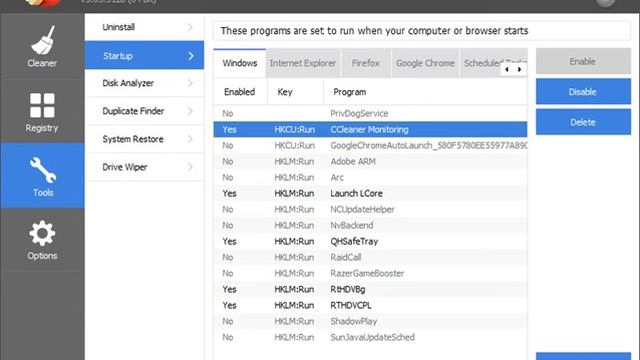Select the PrivDogService row
640x360 pixels.
(370, 113)
